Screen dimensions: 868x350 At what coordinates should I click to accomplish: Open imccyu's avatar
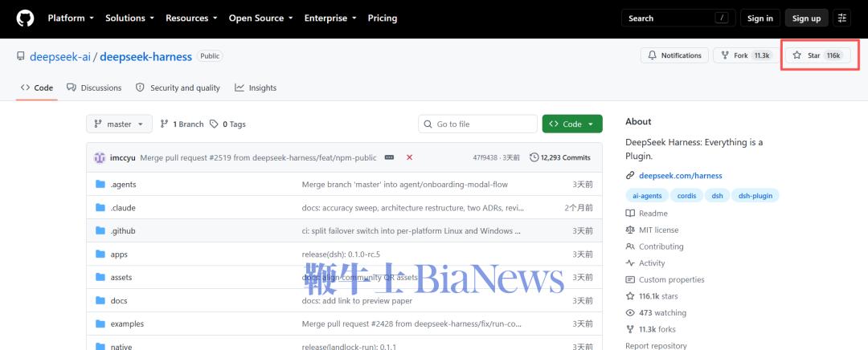100,157
